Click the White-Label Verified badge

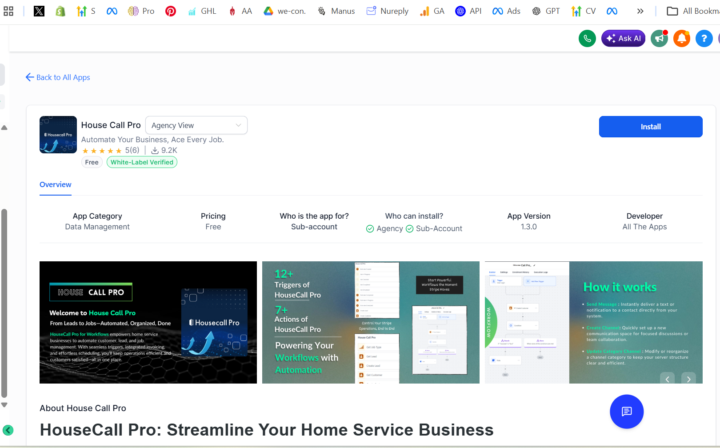pyautogui.click(x=141, y=162)
